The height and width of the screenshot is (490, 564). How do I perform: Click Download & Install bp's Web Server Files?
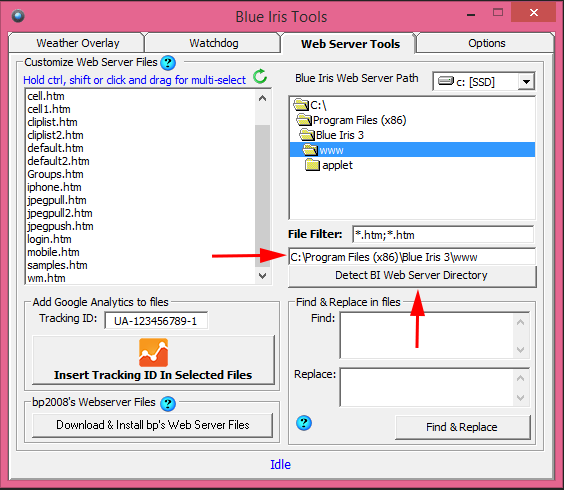point(153,425)
